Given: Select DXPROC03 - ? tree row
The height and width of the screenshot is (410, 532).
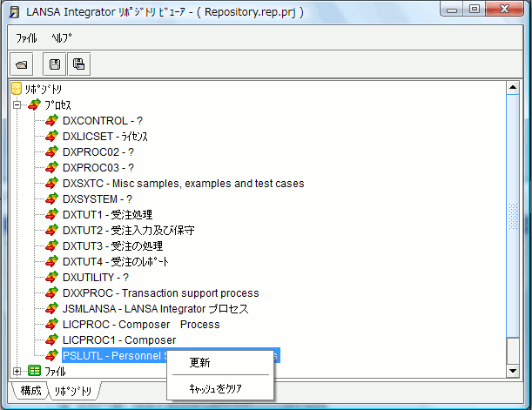Looking at the screenshot, I should click(98, 167).
